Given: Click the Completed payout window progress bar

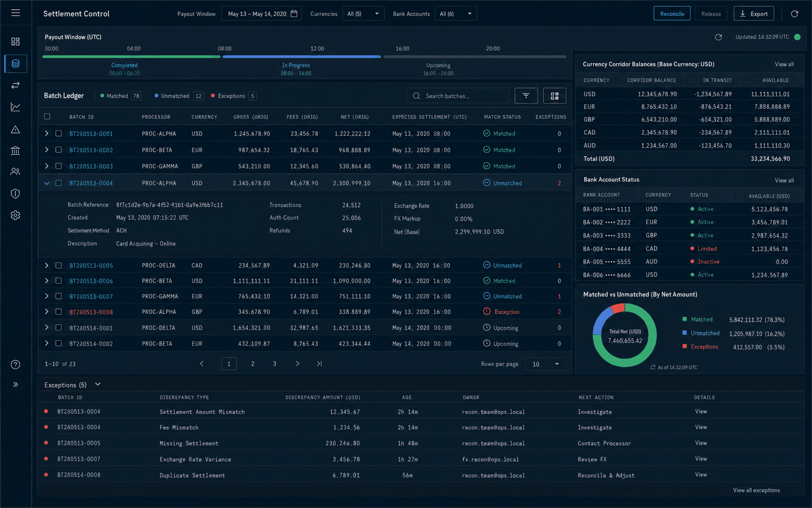Looking at the screenshot, I should (x=131, y=56).
